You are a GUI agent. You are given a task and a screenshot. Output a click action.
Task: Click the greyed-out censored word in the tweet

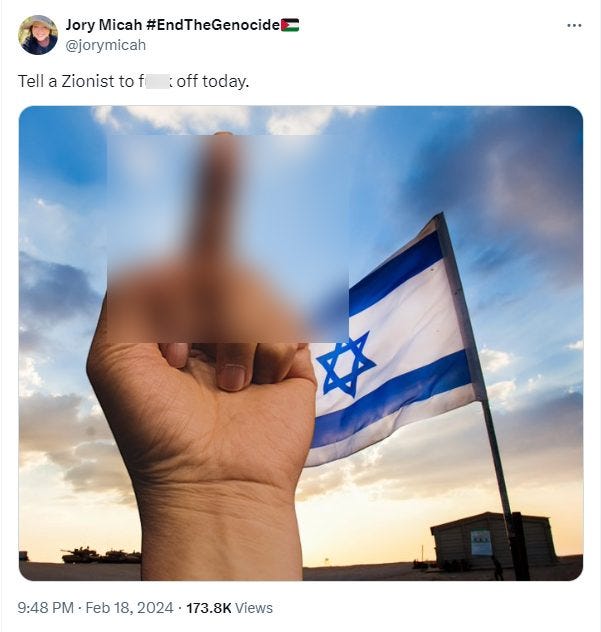point(158,82)
